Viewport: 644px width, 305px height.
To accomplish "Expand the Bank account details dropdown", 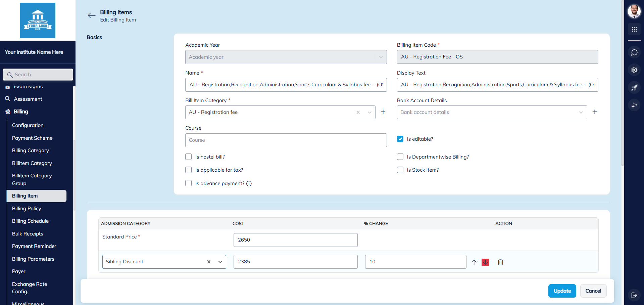I will click(581, 112).
